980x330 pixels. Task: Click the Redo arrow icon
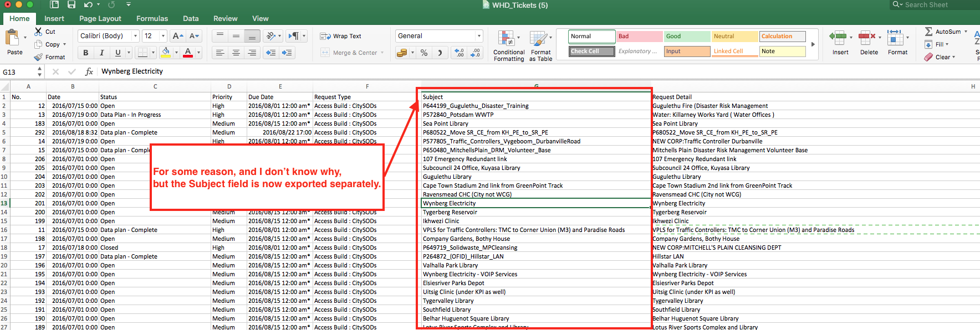[111, 5]
